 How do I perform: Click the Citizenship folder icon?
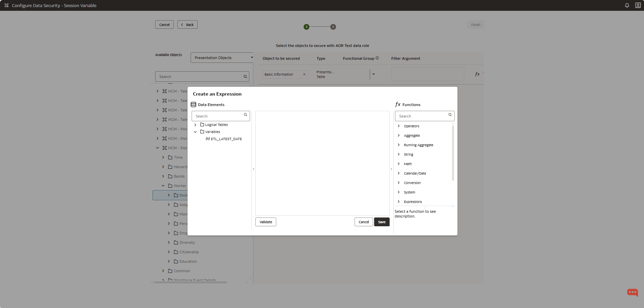coord(176,252)
